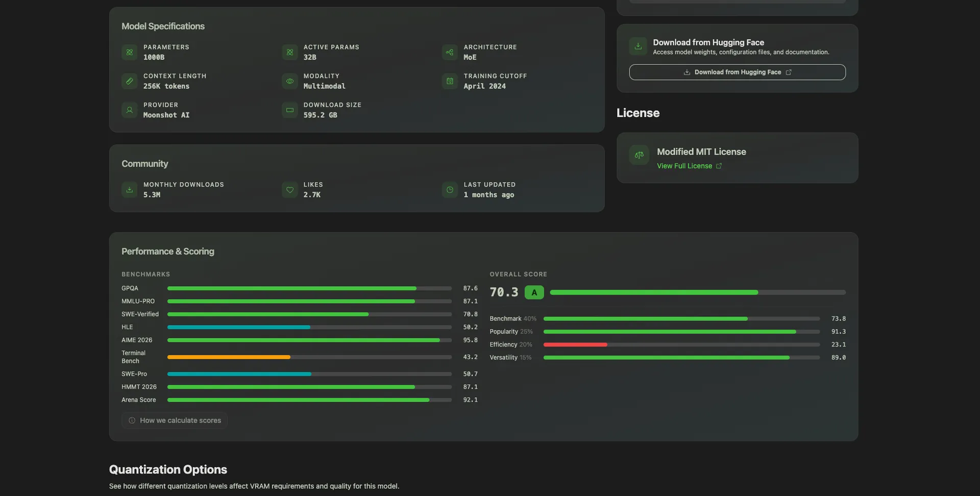Click the Parameters icon in Model Specifications
Image resolution: width=980 pixels, height=496 pixels.
pos(129,52)
